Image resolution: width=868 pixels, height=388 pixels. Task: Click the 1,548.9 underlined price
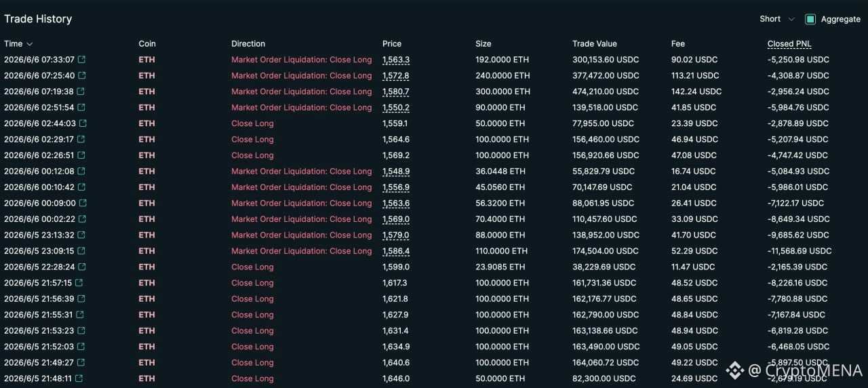click(x=396, y=171)
